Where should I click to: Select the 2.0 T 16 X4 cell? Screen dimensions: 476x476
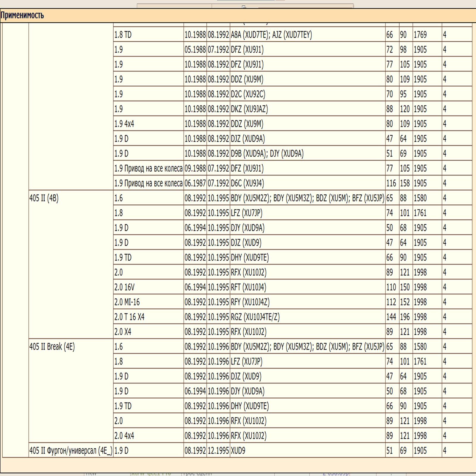point(129,317)
